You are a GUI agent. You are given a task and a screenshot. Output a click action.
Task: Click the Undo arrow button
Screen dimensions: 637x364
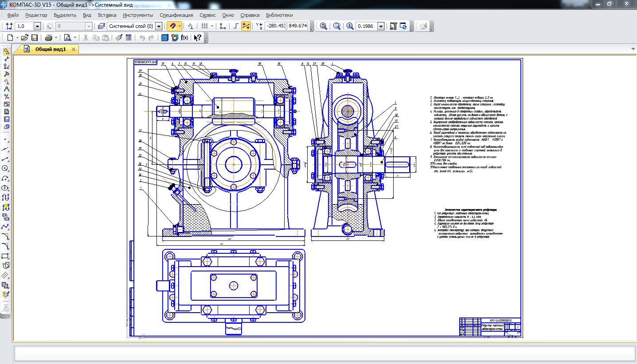(142, 38)
